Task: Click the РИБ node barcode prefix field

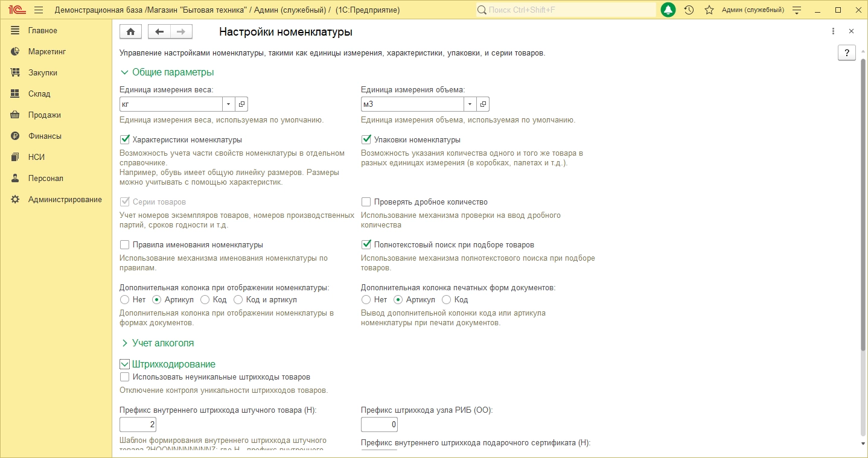Action: (x=380, y=425)
